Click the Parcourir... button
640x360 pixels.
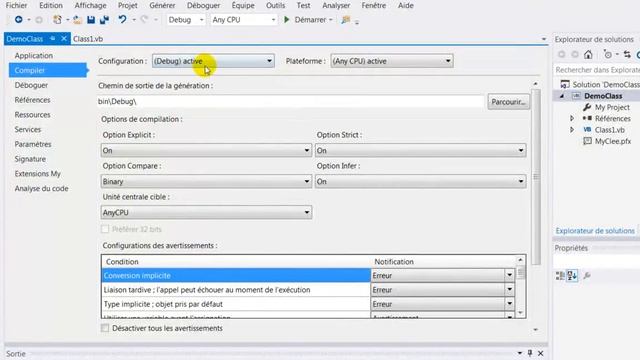tap(509, 102)
